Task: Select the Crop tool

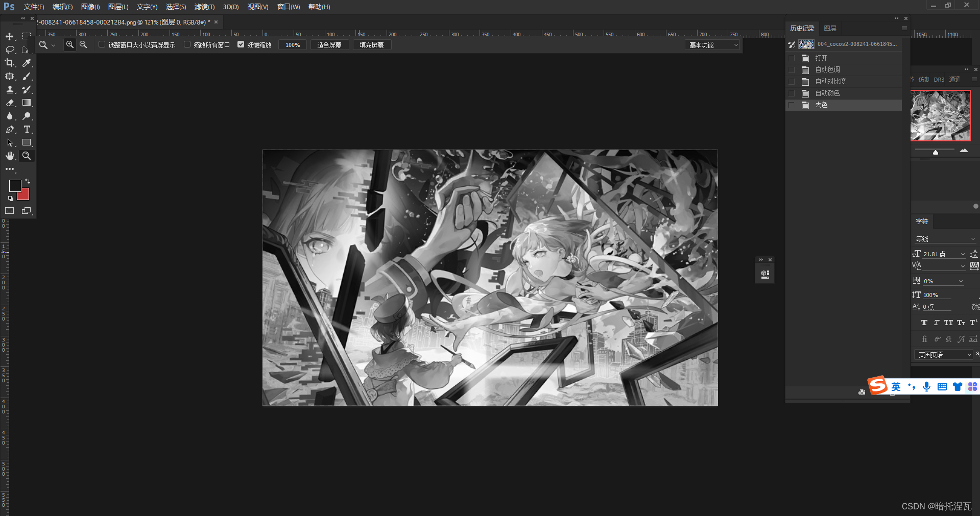Action: pos(10,63)
